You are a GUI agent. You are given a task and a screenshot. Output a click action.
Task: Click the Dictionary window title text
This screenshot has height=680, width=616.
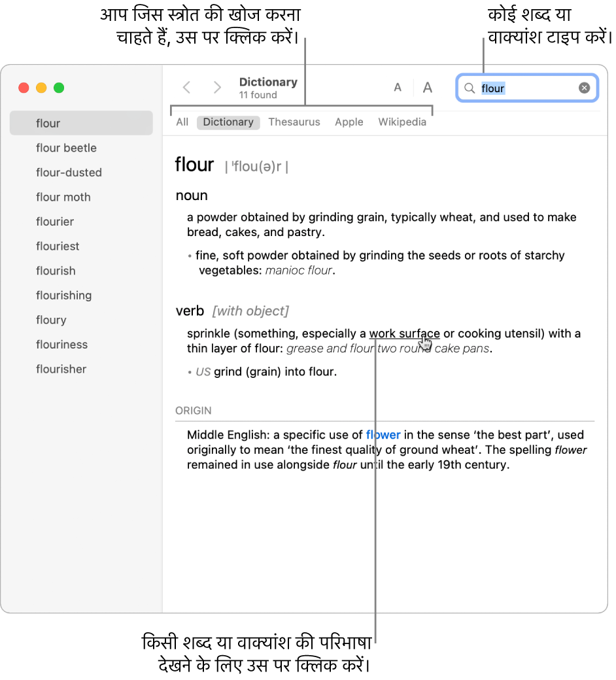(268, 82)
